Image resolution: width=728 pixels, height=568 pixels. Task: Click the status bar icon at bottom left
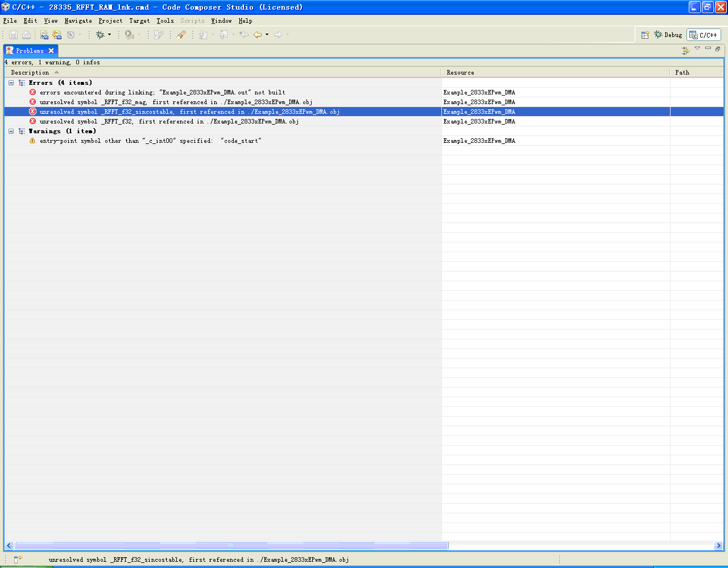[x=18, y=559]
